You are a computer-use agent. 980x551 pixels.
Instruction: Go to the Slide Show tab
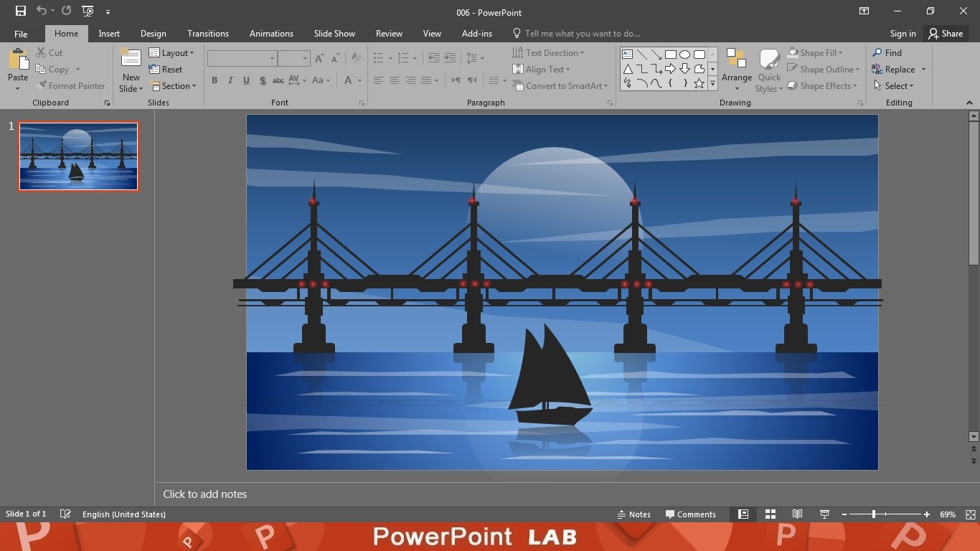(x=334, y=34)
